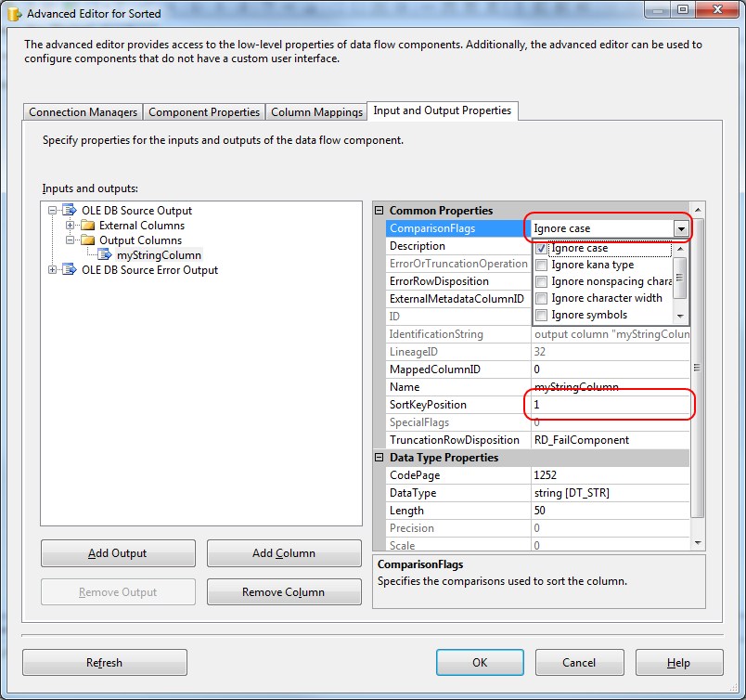Viewport: 746px width, 700px height.
Task: Open the ComparisonFlags dropdown arrow
Action: click(x=679, y=228)
